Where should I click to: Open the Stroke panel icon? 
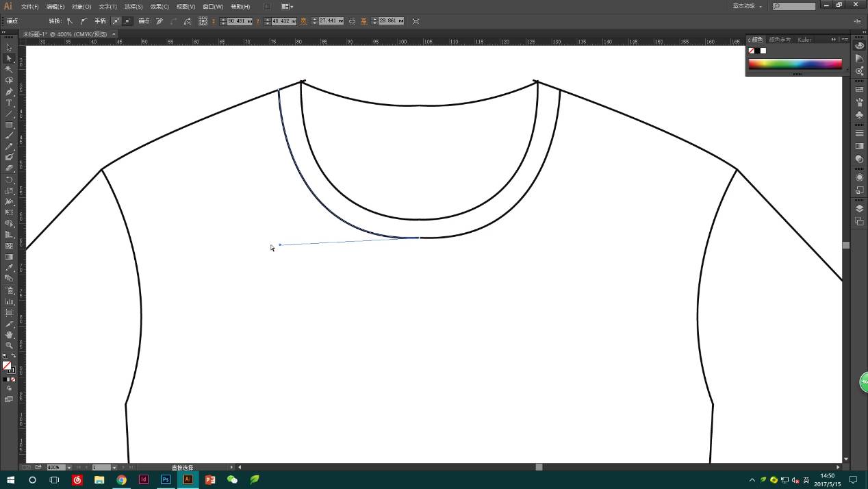click(x=860, y=134)
